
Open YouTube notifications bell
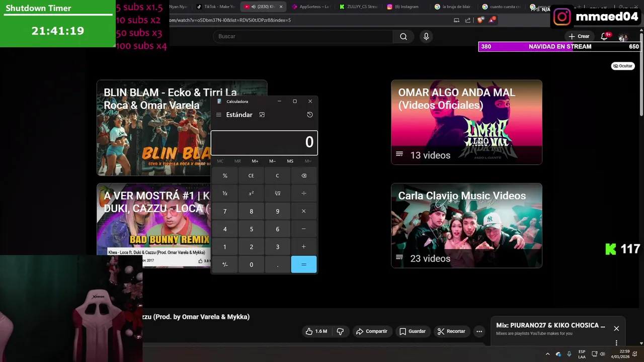[604, 36]
